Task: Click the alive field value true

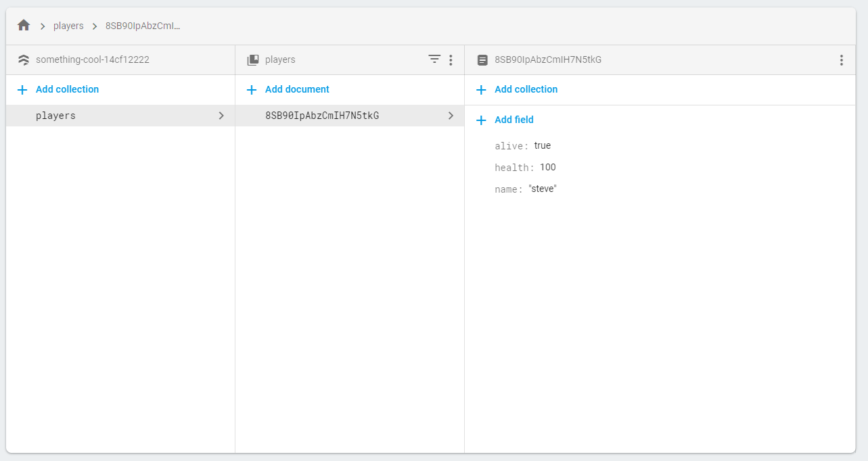Action: [x=543, y=145]
